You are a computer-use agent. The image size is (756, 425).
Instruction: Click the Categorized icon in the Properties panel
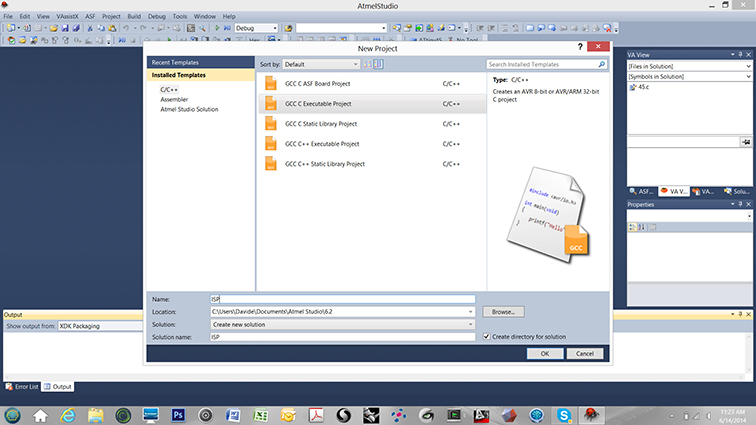tap(632, 227)
